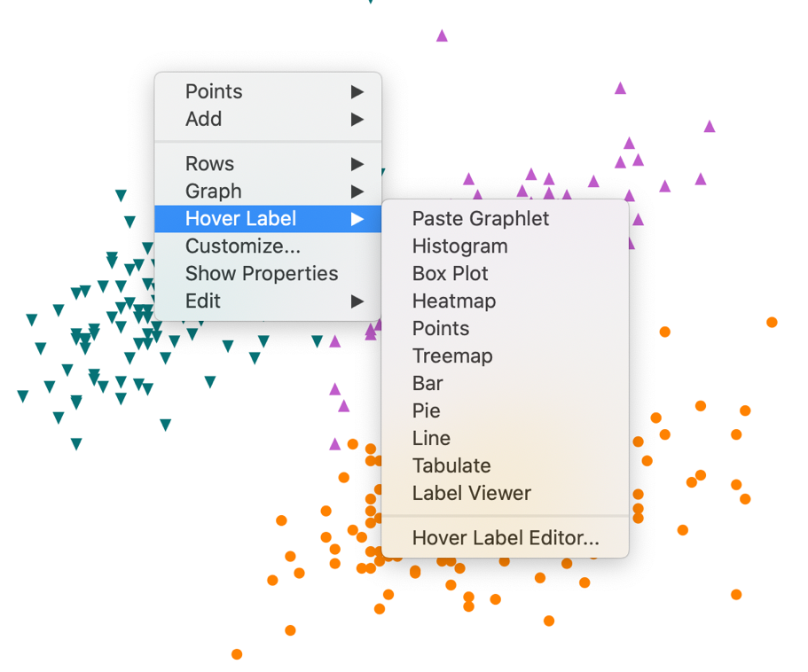Image resolution: width=808 pixels, height=672 pixels.
Task: Choose Customize... from context menu
Action: [243, 246]
